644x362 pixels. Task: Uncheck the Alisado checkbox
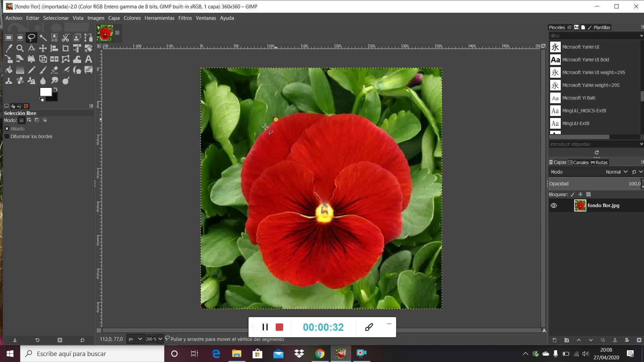pos(7,129)
